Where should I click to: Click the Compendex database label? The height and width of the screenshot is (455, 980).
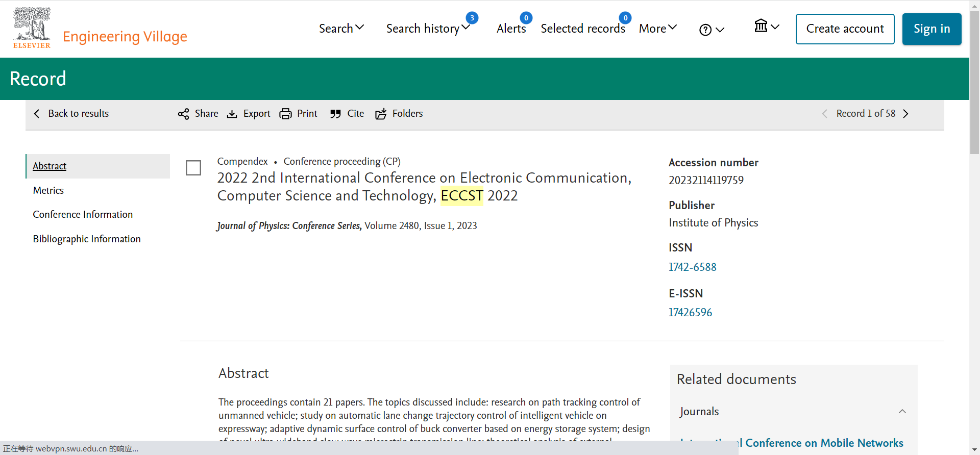242,162
